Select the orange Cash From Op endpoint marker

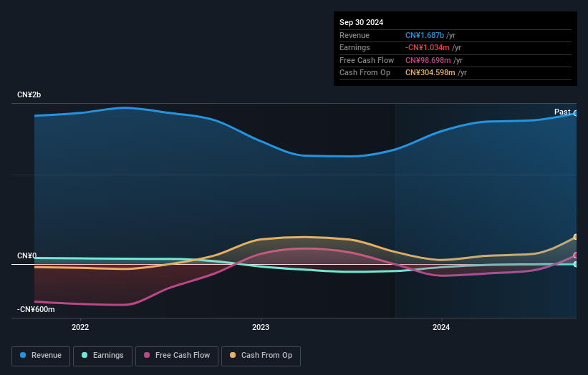pyautogui.click(x=576, y=237)
